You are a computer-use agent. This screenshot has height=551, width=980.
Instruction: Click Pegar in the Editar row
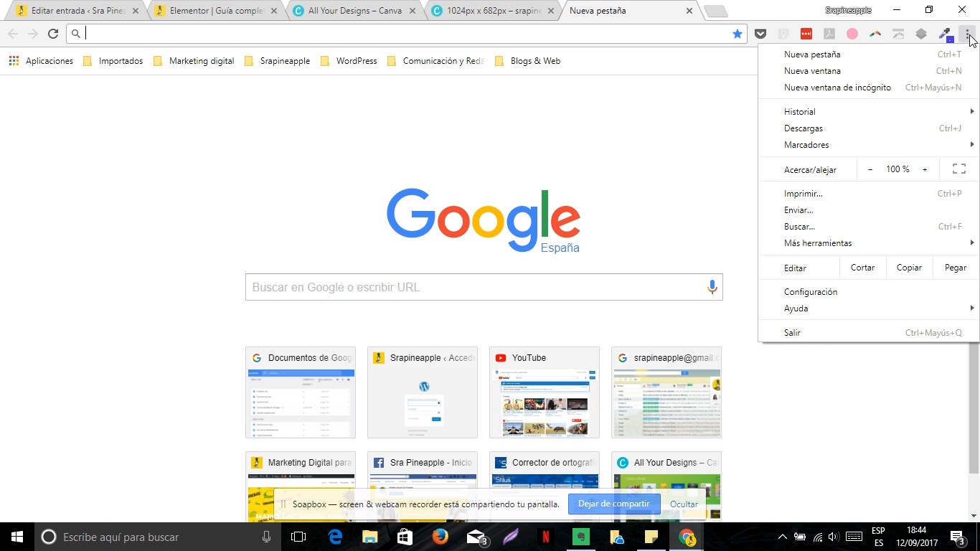point(956,268)
